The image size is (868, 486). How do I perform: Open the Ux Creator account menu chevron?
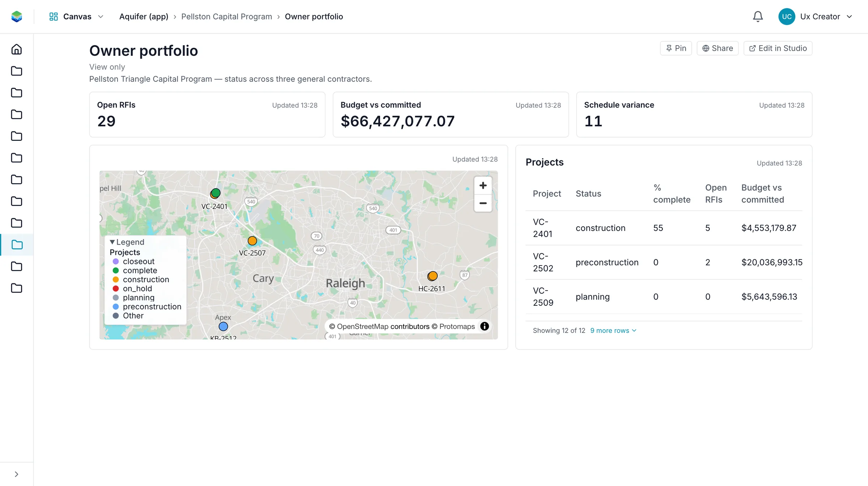point(849,17)
